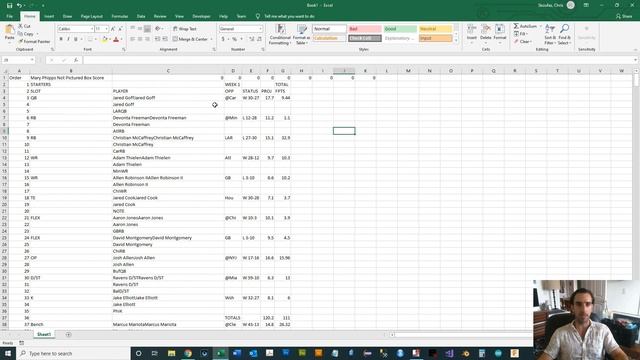
Task: Toggle bold formatting
Action: click(x=61, y=39)
